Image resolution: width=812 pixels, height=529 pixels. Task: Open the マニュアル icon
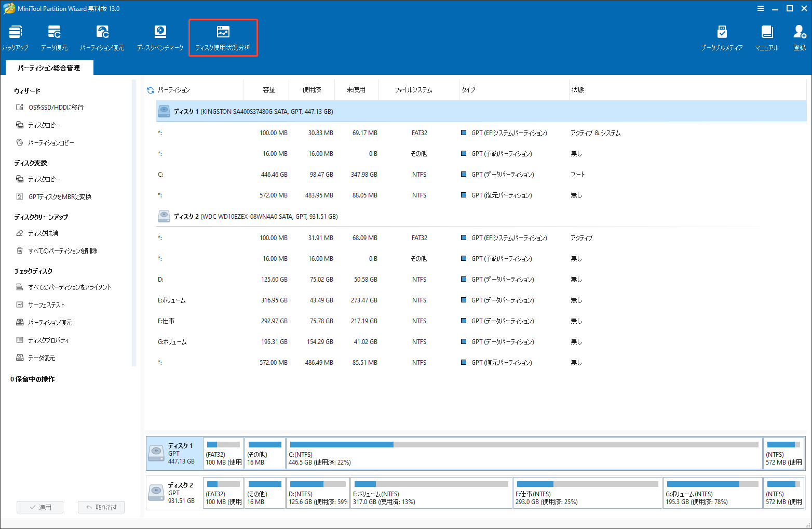[767, 37]
